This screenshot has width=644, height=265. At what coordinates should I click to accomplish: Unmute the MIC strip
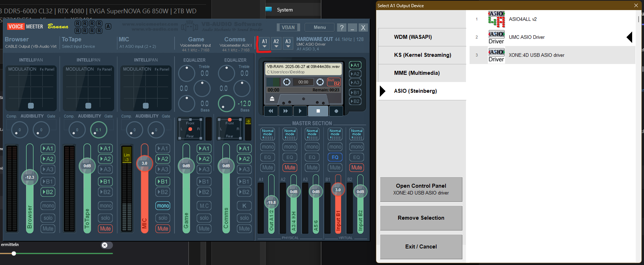(163, 229)
